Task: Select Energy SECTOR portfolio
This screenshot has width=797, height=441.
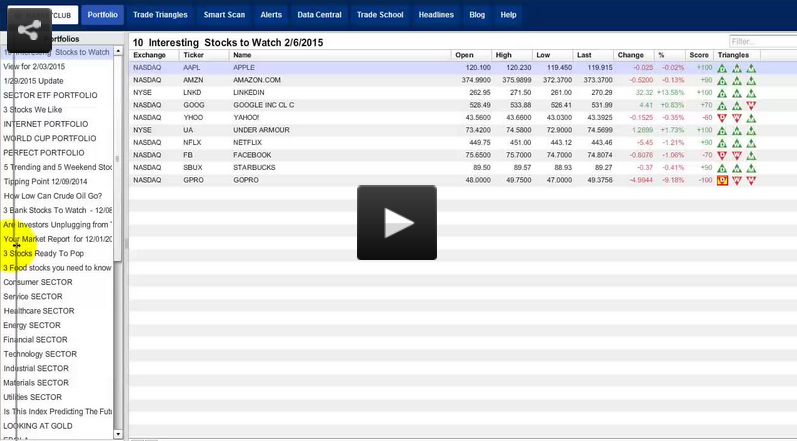Action: click(32, 325)
